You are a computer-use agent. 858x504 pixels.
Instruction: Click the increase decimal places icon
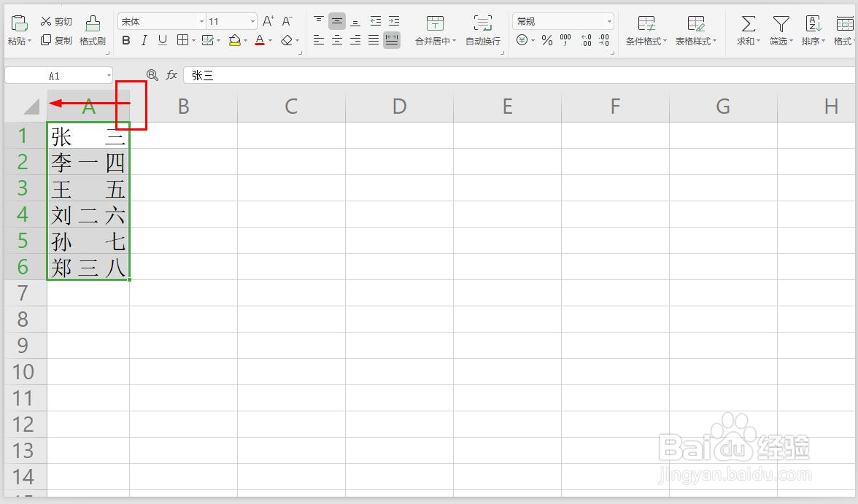pyautogui.click(x=586, y=40)
